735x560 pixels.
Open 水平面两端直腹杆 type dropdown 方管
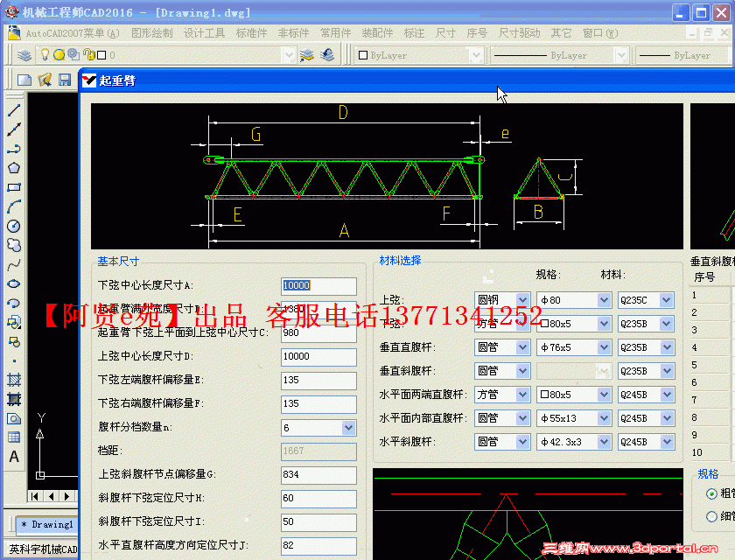tap(522, 395)
